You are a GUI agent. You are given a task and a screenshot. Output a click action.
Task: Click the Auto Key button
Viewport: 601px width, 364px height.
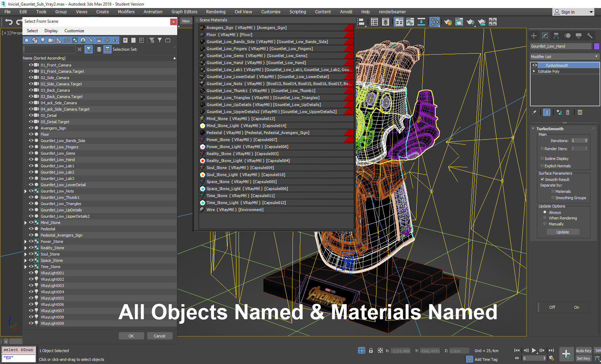click(x=583, y=350)
